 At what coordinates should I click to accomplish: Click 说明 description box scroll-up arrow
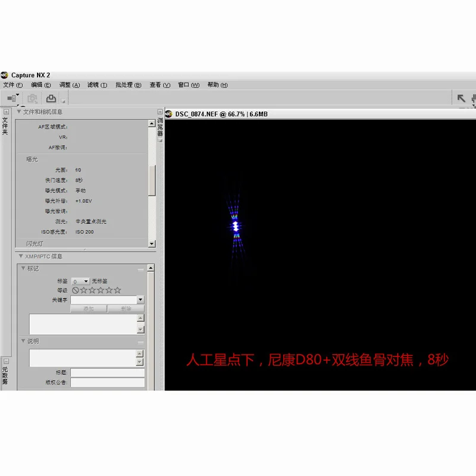[140, 353]
